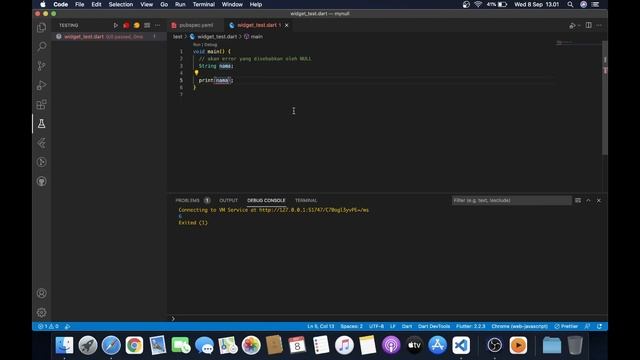640x360 pixels.
Task: Open the Explorer view in activity bar
Action: pyautogui.click(x=41, y=27)
